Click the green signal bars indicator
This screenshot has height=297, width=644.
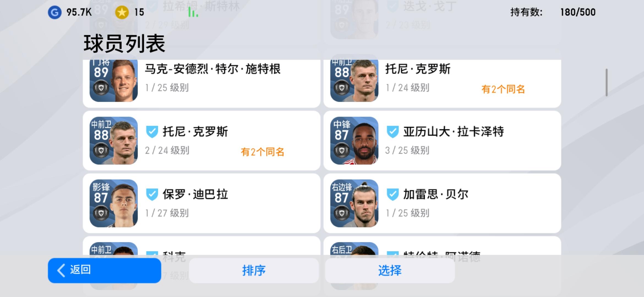pos(193,12)
